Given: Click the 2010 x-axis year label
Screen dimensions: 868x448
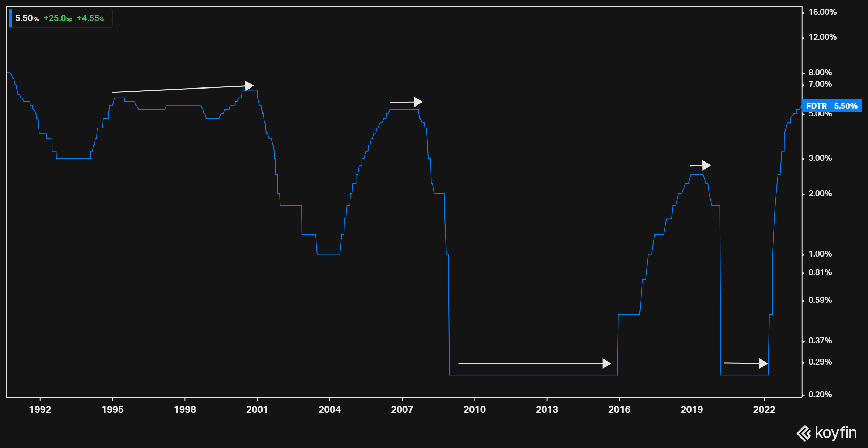Looking at the screenshot, I should (x=475, y=409).
